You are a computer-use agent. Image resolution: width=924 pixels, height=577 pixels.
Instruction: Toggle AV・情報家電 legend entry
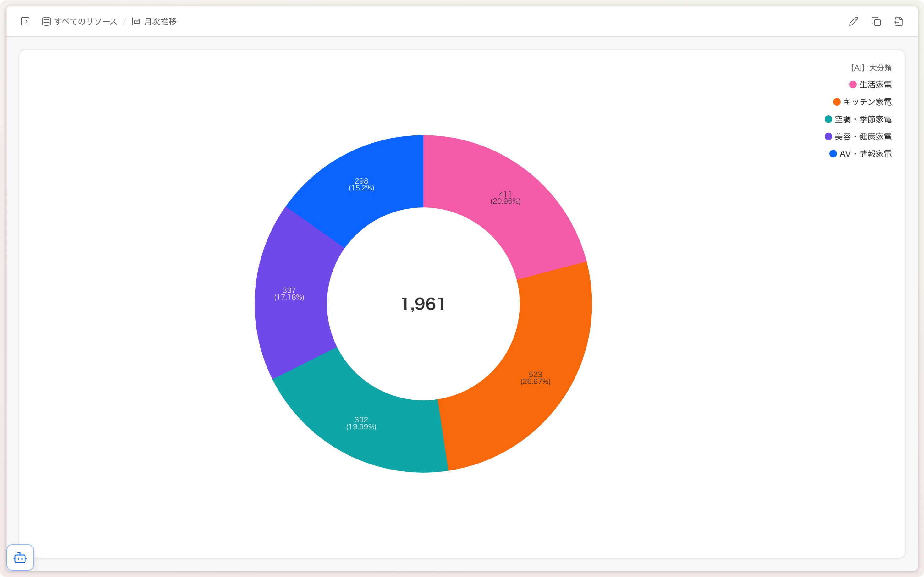click(865, 154)
